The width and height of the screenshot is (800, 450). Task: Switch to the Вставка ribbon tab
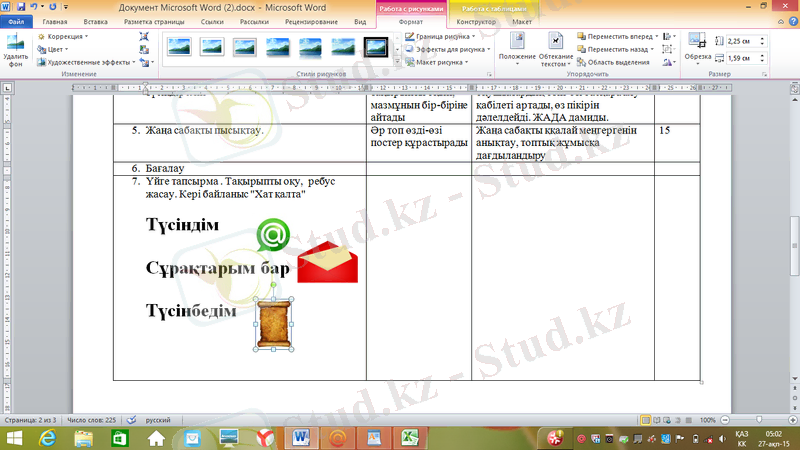tap(96, 20)
